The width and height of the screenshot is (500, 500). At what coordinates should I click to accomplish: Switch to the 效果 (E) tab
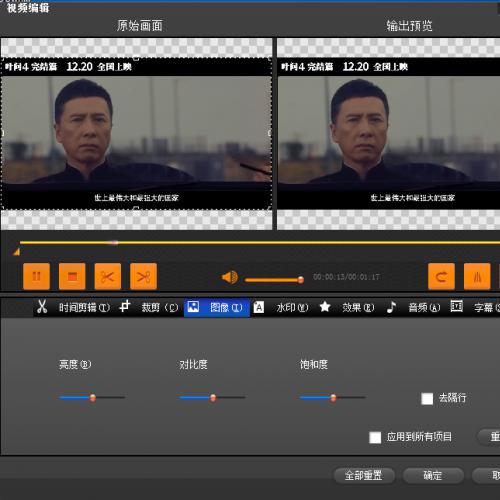click(358, 307)
